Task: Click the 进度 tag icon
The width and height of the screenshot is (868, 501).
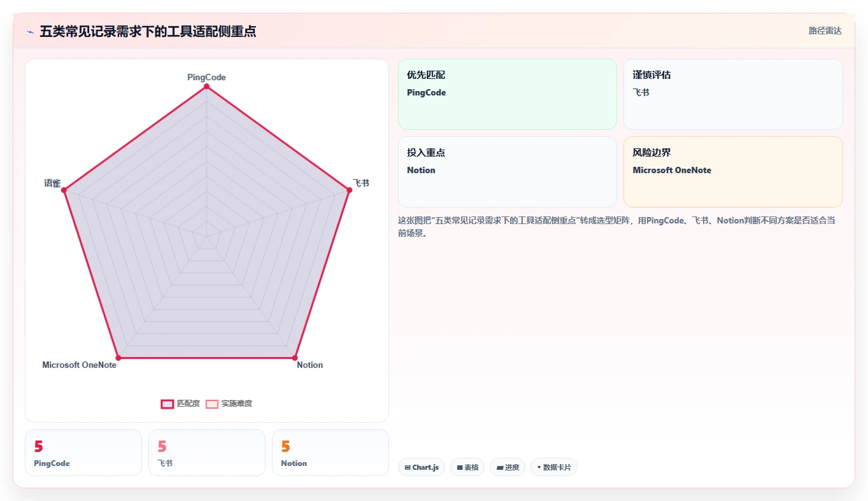Action: pos(500,467)
